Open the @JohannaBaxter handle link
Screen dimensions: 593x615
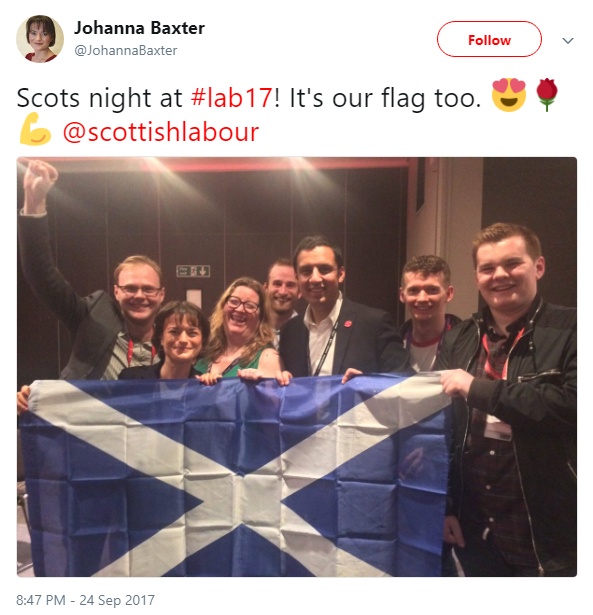coord(126,50)
